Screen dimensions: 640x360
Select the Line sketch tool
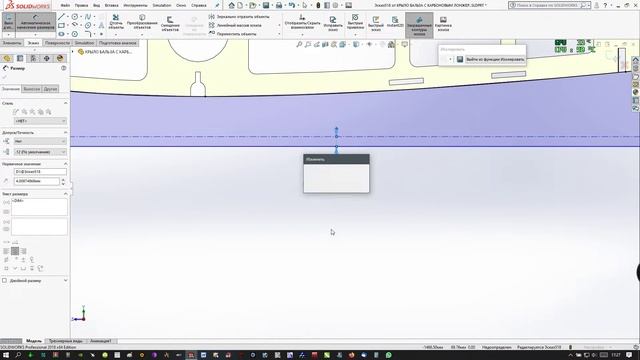(x=61, y=17)
